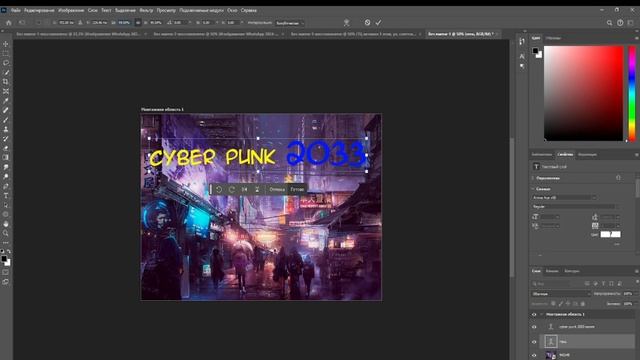The width and height of the screenshot is (640, 360).
Task: Cancel transform with the circle-slash icon
Action: click(x=367, y=23)
